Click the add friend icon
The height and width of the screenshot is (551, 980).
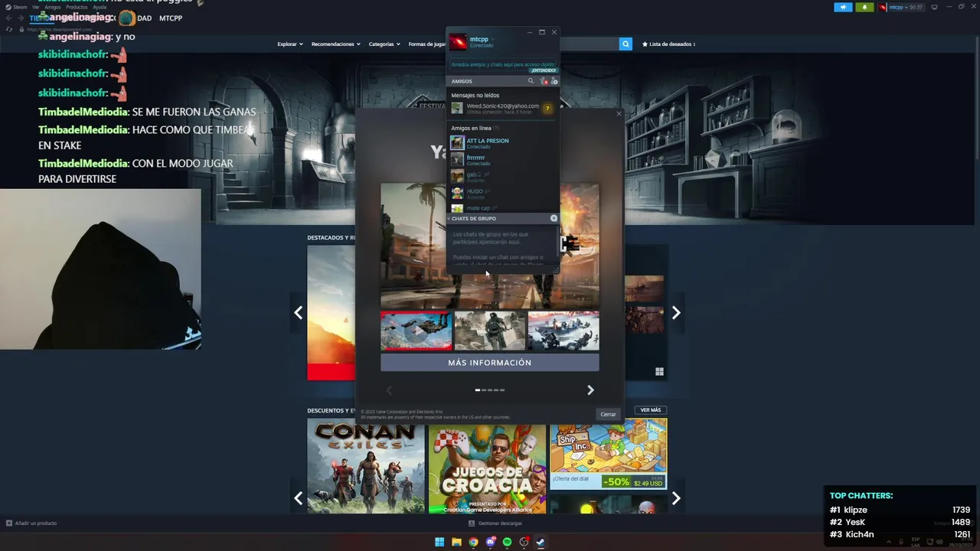pyautogui.click(x=554, y=81)
